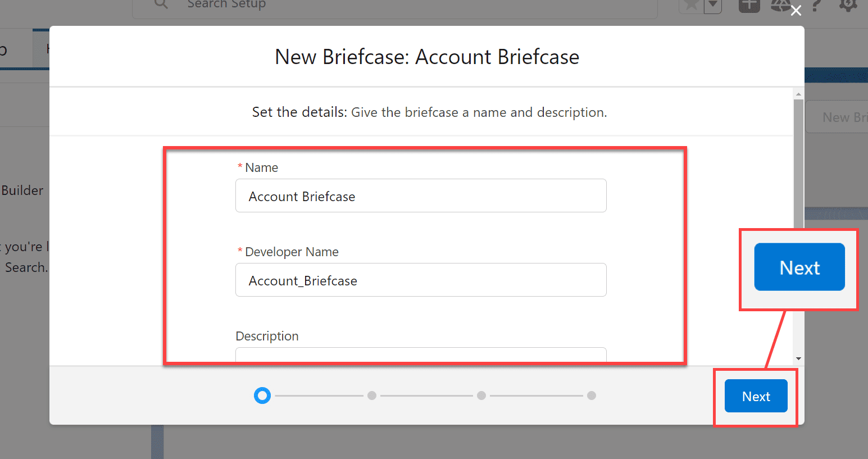Viewport: 868px width, 459px height.
Task: Click the Next button inside the callout
Action: pos(799,267)
